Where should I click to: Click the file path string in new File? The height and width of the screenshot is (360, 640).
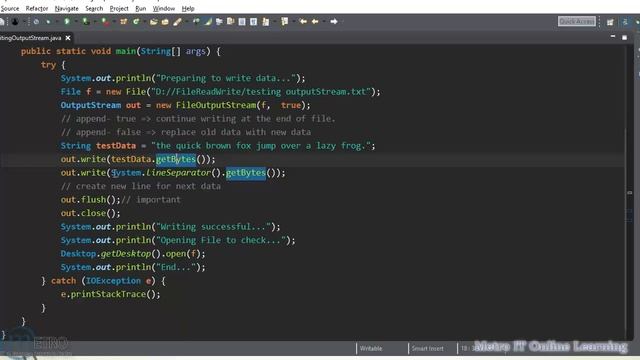point(261,92)
